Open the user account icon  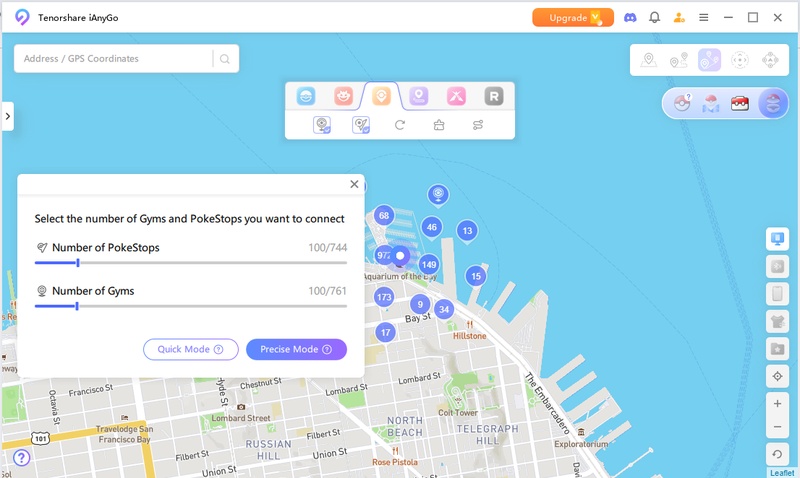[x=679, y=17]
